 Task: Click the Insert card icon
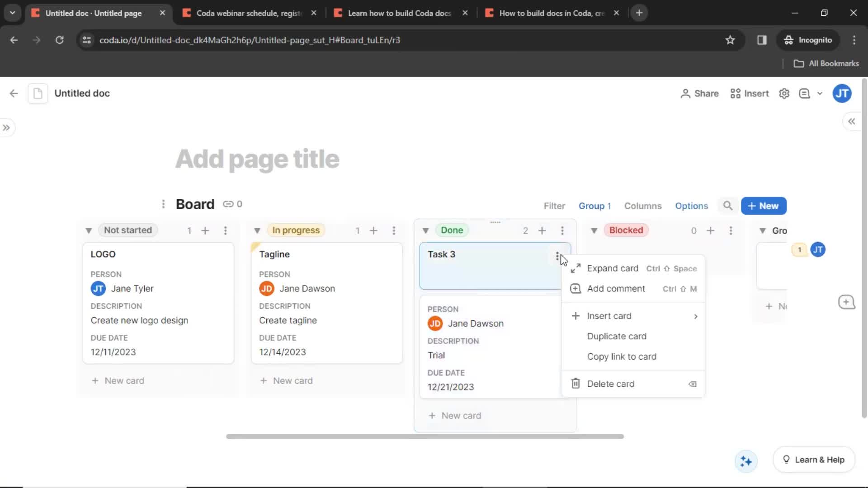pyautogui.click(x=576, y=316)
